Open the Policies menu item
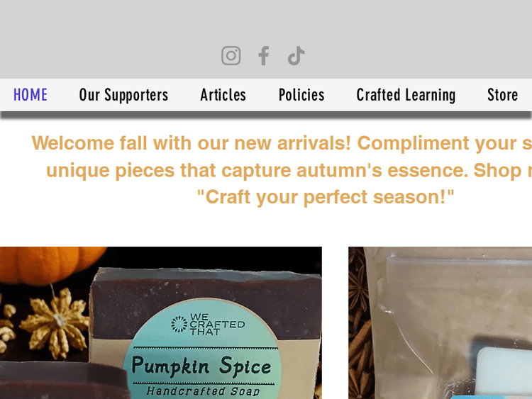Screen dimensions: 532x399 tap(301, 95)
